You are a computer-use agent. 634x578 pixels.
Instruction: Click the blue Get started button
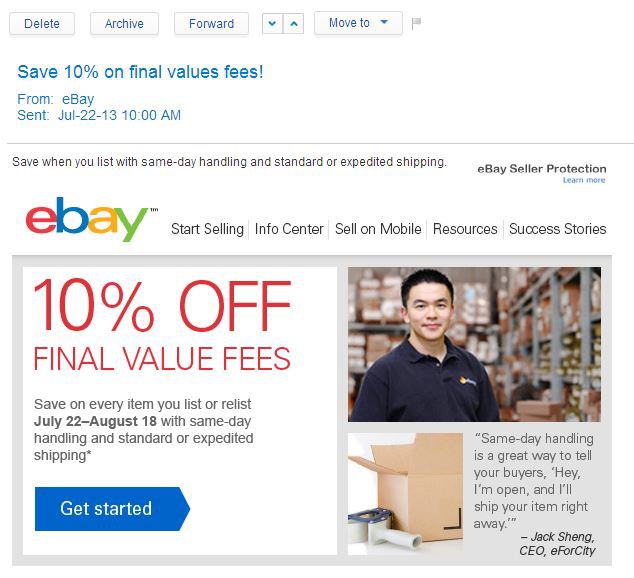(112, 508)
